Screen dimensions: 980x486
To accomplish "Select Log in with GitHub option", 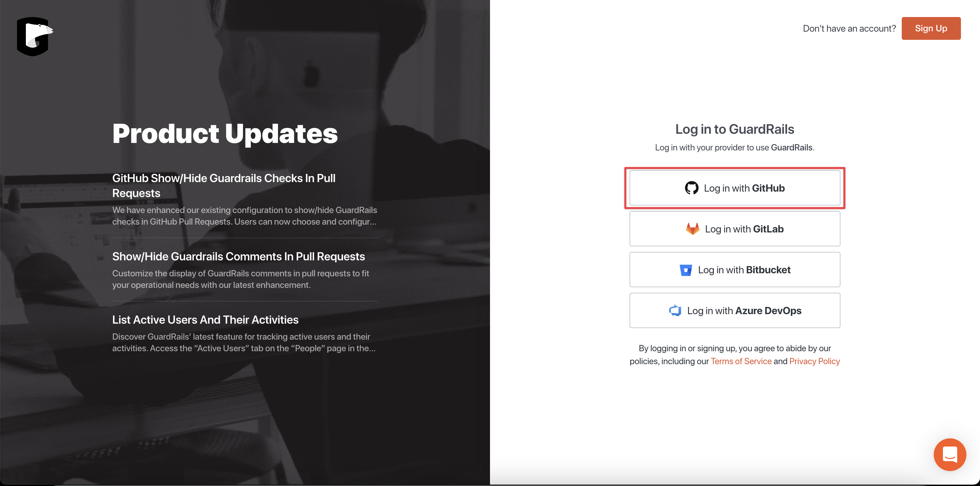I will (734, 188).
